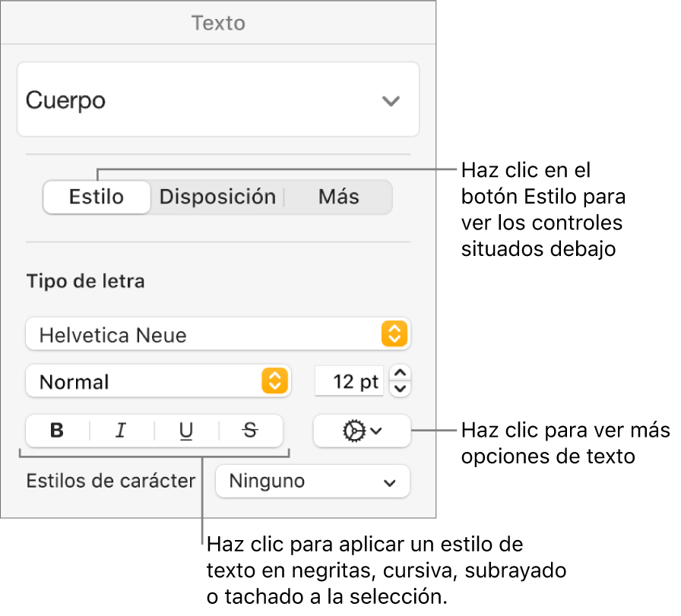Click the Cuerpo paragraph style name
Screen dimensions: 681x616
[x=66, y=100]
